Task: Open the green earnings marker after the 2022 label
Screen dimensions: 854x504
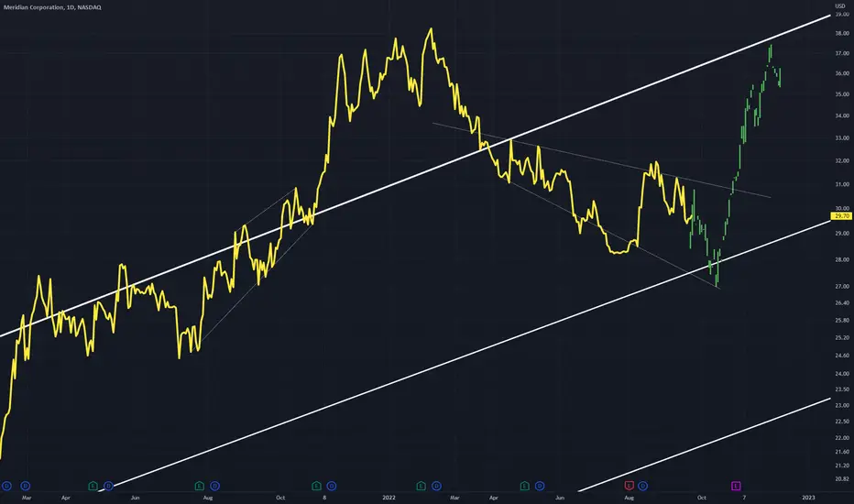Action: click(421, 486)
